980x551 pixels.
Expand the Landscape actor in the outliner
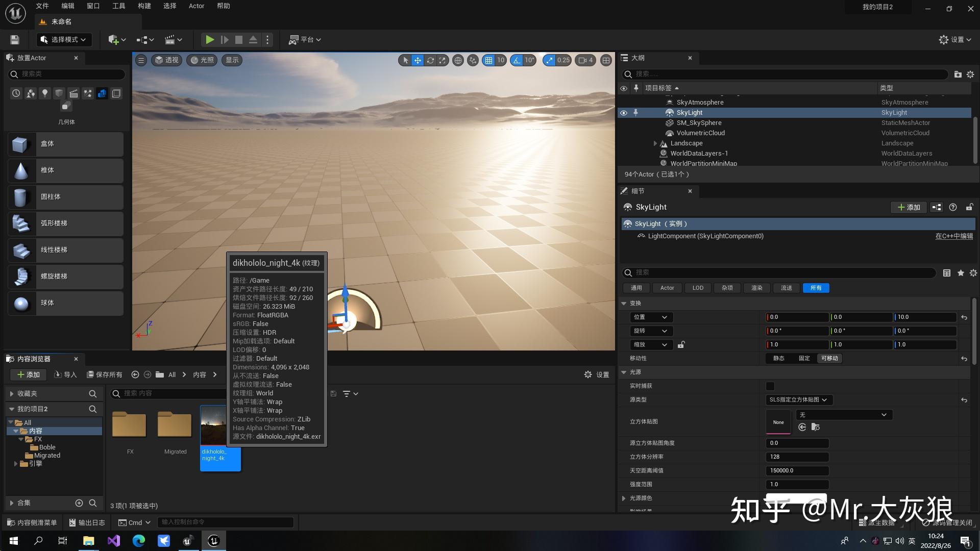click(x=656, y=143)
